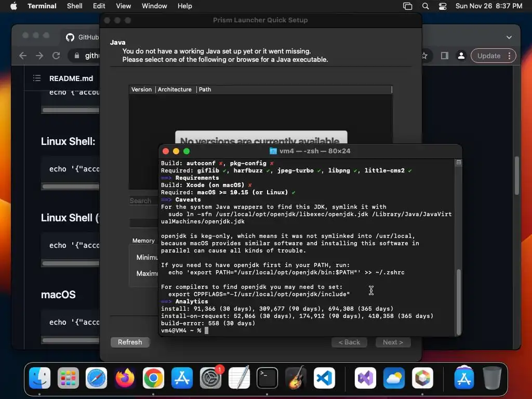Go back in the Chrome window
Screen dimensions: 532x399
pos(23,56)
